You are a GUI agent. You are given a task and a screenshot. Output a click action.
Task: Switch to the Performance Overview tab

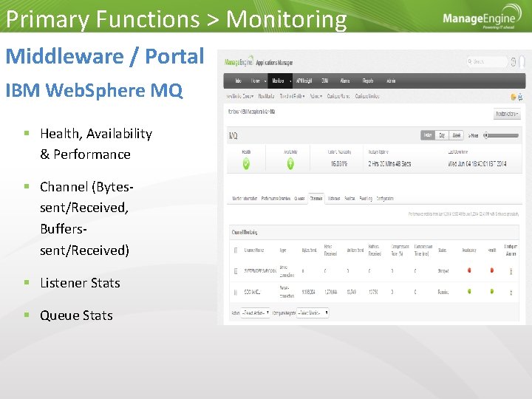(276, 199)
